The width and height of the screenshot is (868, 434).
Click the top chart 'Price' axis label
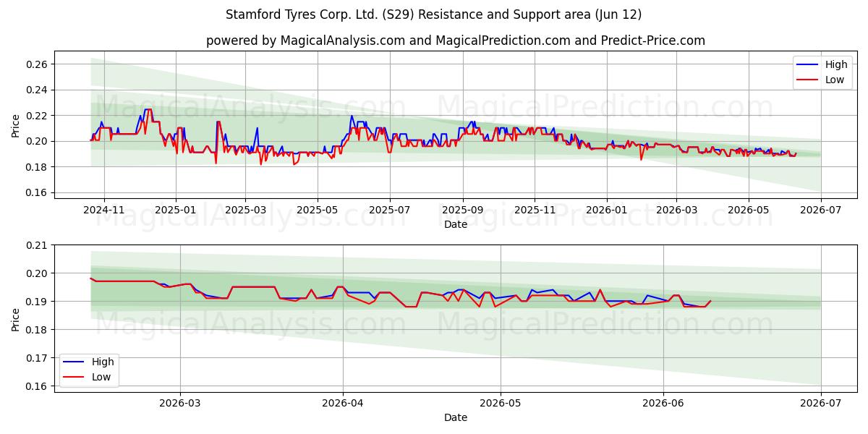coord(16,126)
